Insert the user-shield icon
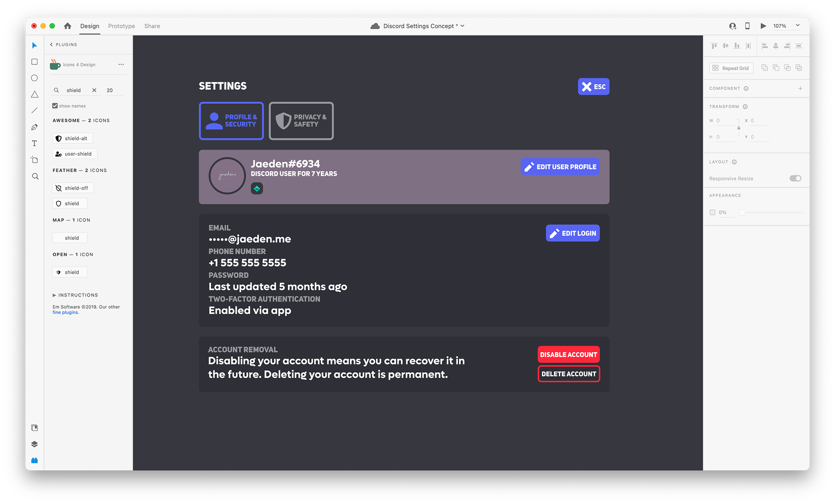 [x=74, y=154]
